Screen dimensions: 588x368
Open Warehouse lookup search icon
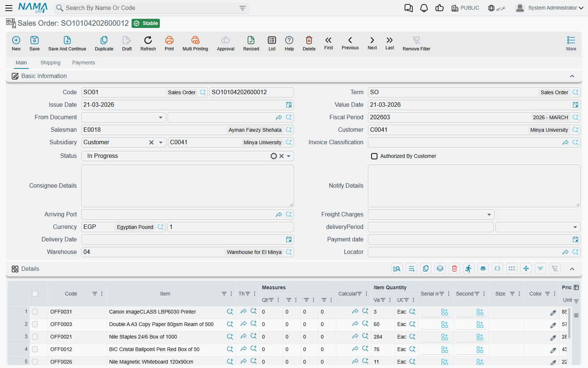coord(289,252)
